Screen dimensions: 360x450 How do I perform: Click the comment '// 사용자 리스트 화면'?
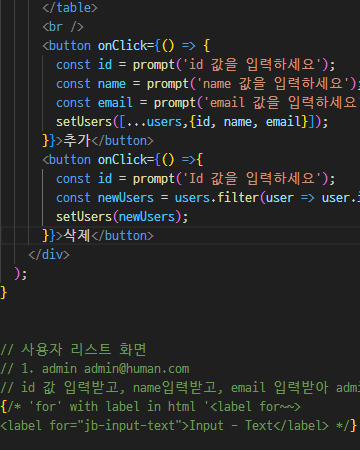click(73, 350)
